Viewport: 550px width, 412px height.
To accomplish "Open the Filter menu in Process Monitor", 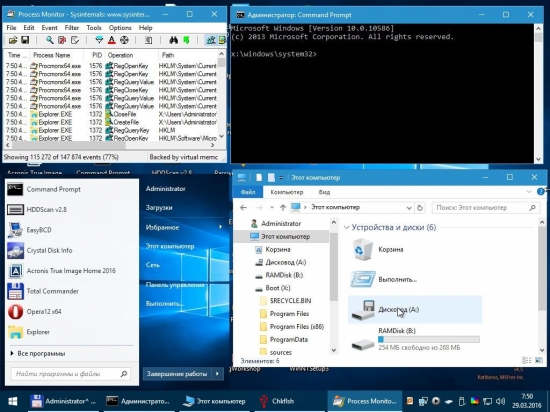I will [72, 28].
